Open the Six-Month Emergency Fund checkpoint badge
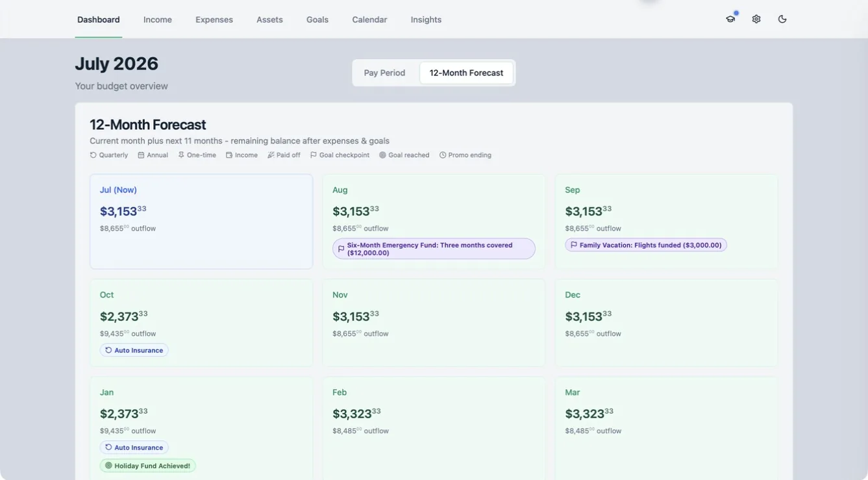The image size is (868, 480). (434, 249)
